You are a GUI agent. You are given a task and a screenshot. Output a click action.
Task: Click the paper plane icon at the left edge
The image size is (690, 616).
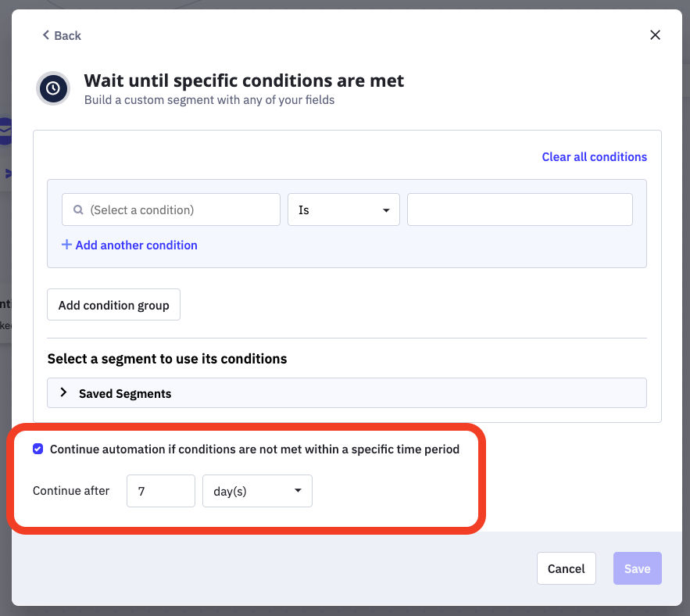point(9,174)
